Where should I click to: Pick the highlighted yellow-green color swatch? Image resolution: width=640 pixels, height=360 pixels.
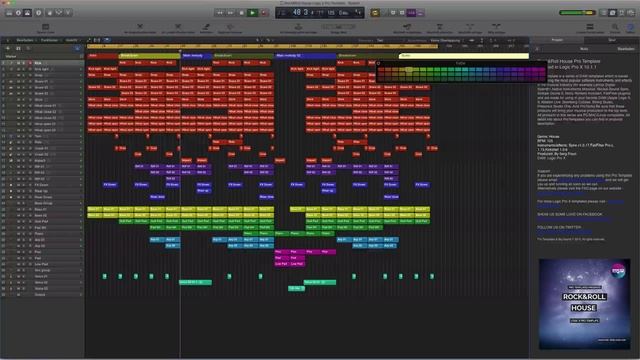[409, 70]
